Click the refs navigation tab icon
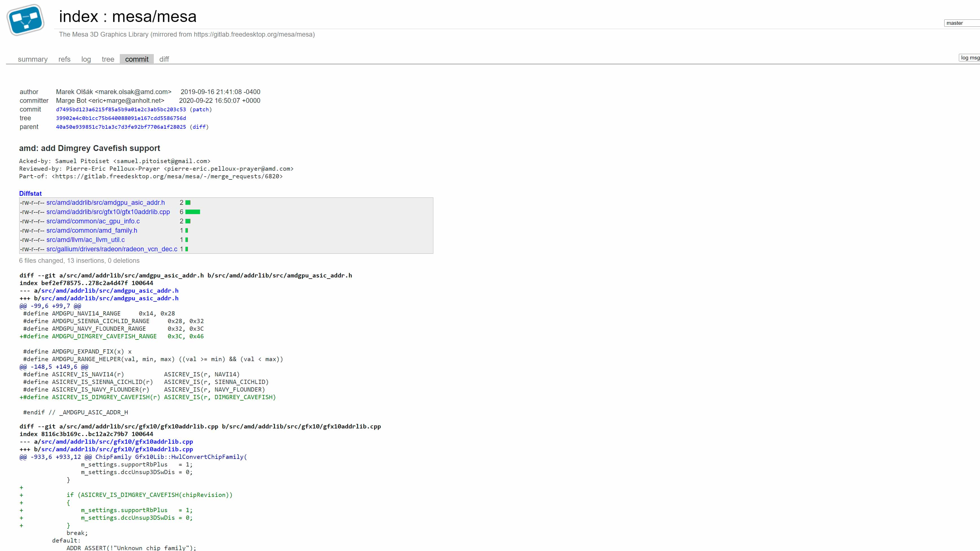This screenshot has height=551, width=980. (64, 59)
